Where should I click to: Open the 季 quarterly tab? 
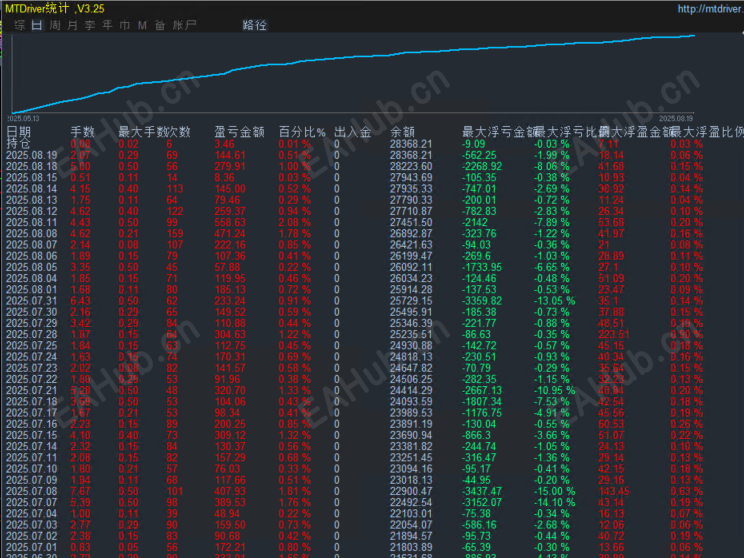click(x=90, y=25)
